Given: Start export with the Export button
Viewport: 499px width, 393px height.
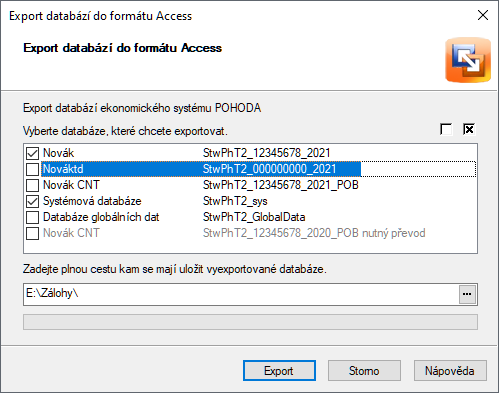Looking at the screenshot, I should coord(279,370).
